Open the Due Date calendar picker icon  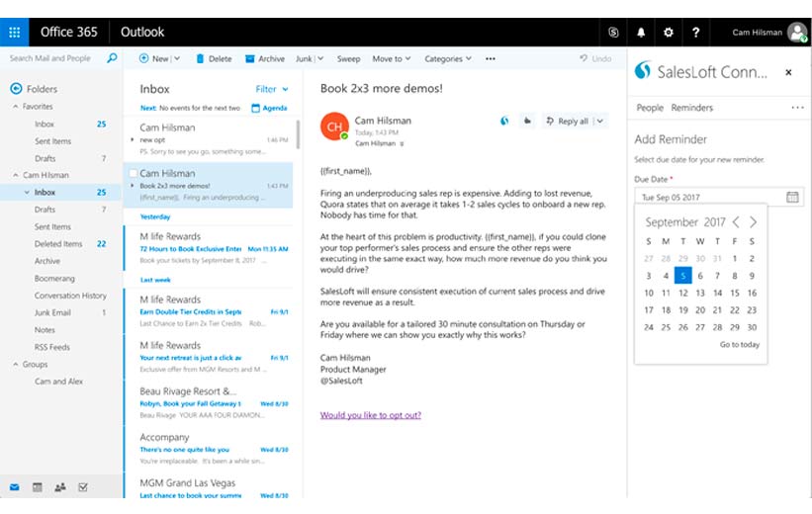click(792, 198)
